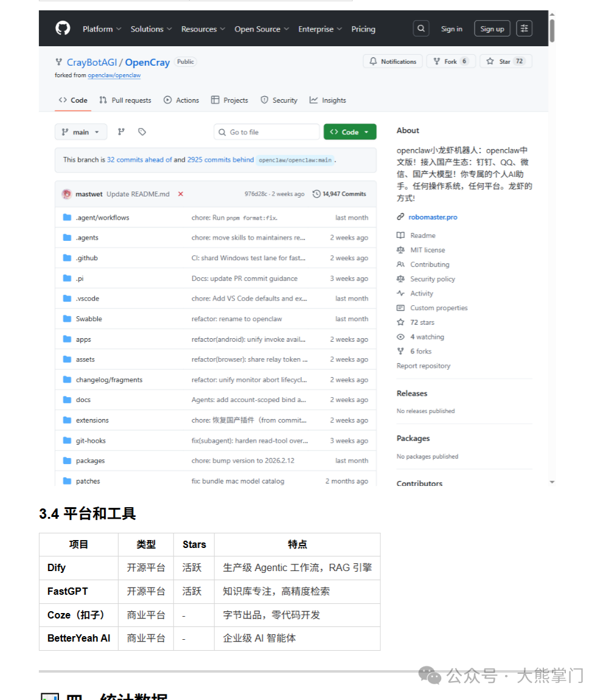Click the command palette icon beside Sign up
Image resolution: width=603 pixels, height=700 pixels.
pos(524,28)
